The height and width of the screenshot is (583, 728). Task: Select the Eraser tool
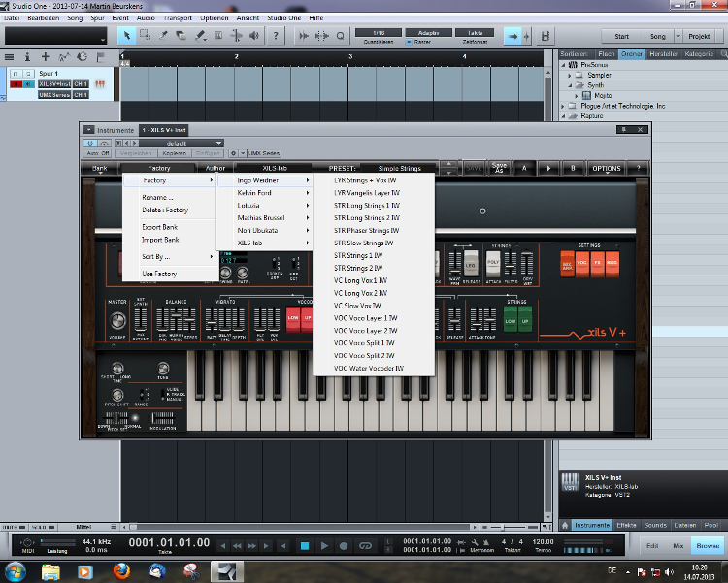tap(182, 36)
